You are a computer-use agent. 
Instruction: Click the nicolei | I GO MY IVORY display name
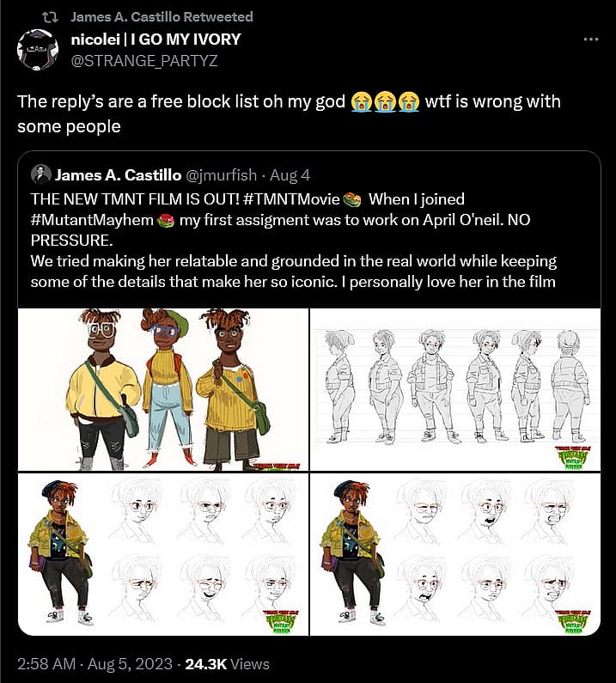tap(156, 40)
